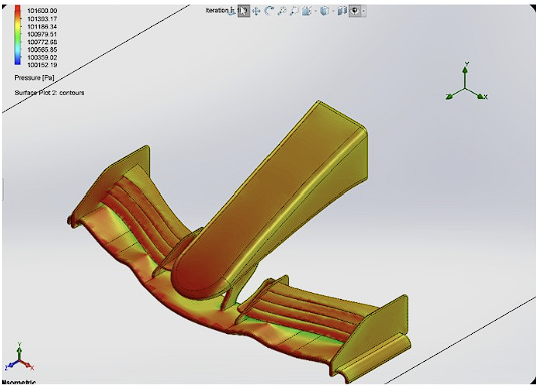
Task: Click the XYZ coordinate system triad
Action: click(466, 82)
